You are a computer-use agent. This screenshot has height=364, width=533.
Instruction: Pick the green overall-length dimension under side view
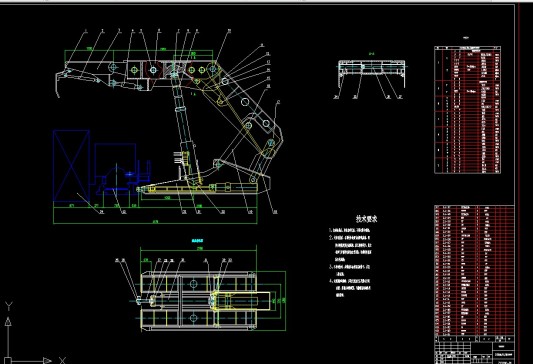pyautogui.click(x=155, y=222)
